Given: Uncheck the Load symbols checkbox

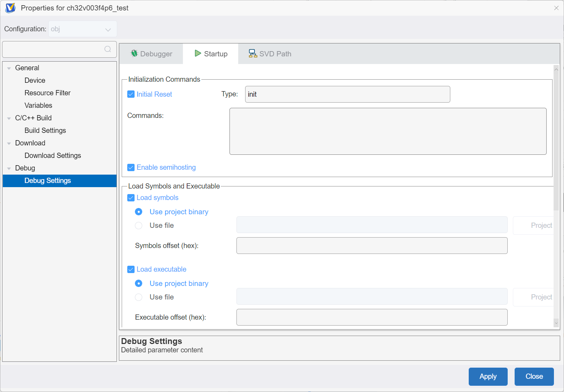Looking at the screenshot, I should click(131, 198).
